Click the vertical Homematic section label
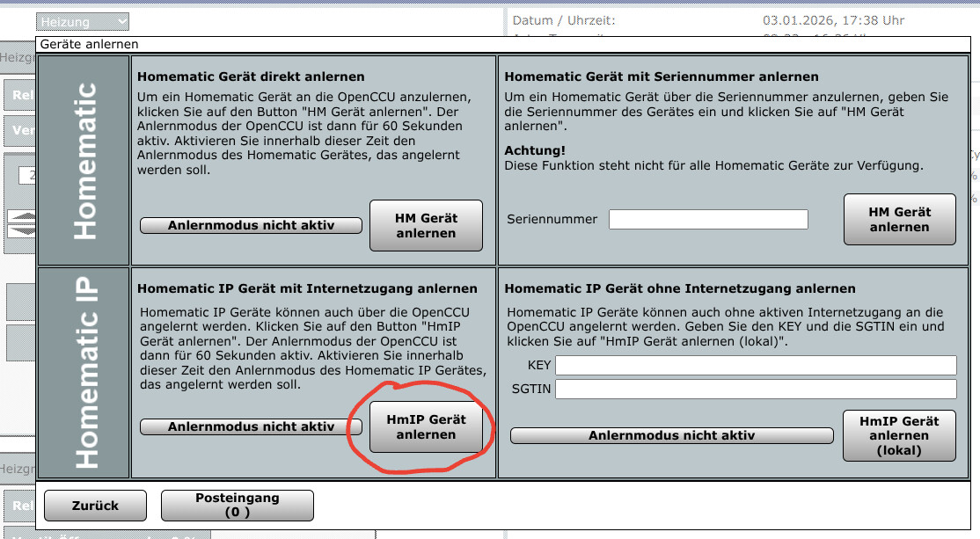 coord(84,161)
